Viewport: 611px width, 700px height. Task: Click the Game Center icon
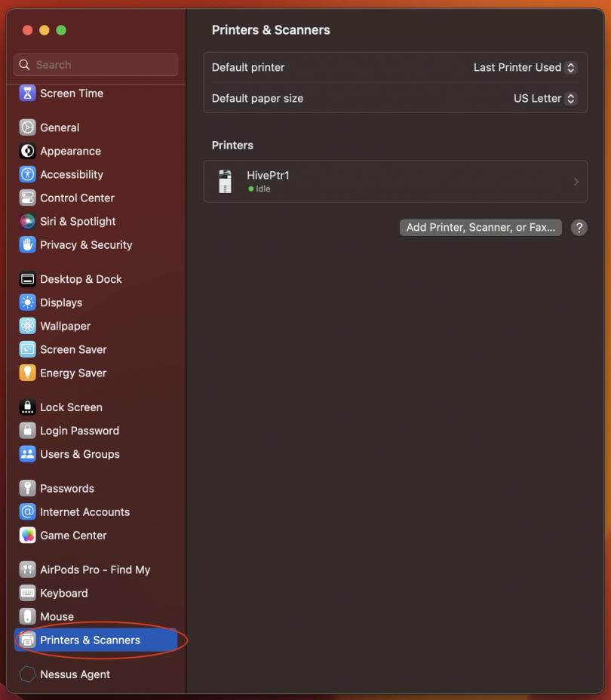[27, 536]
